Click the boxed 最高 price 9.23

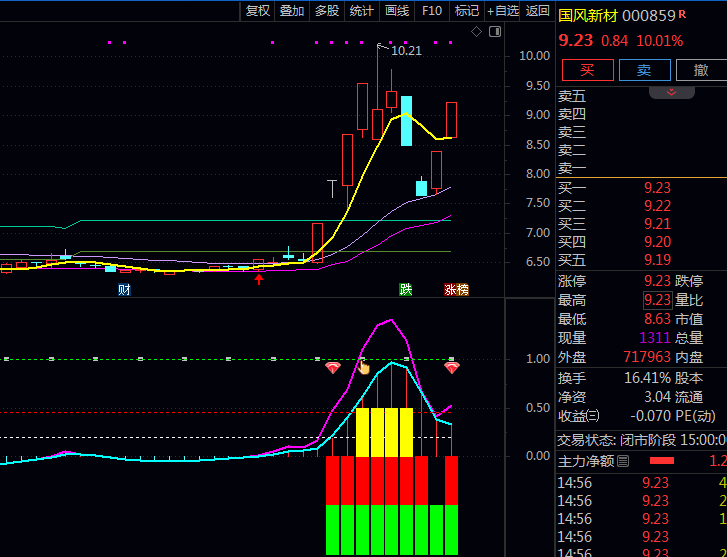[x=657, y=300]
